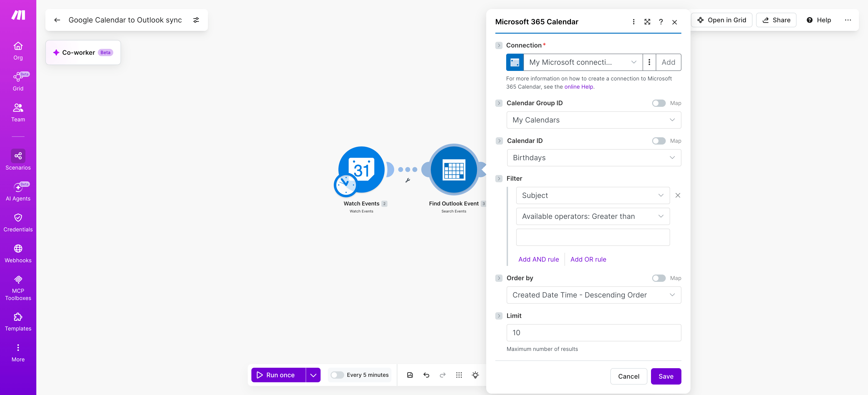
Task: Open the My Calendars dropdown
Action: coord(593,120)
